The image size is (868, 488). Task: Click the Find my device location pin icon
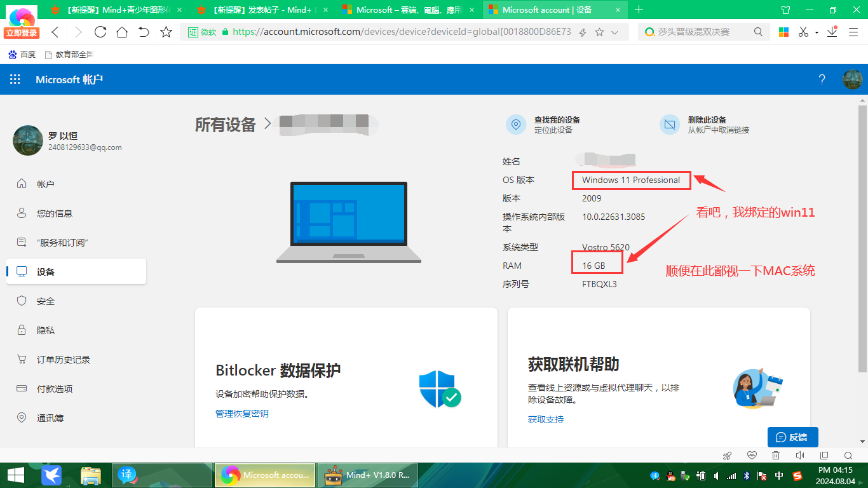click(x=516, y=125)
